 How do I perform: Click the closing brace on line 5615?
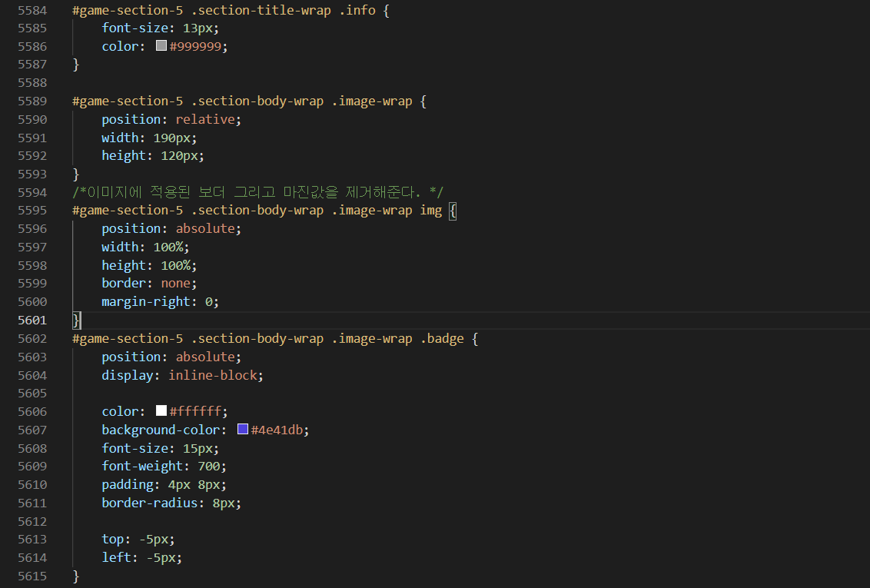[76, 576]
